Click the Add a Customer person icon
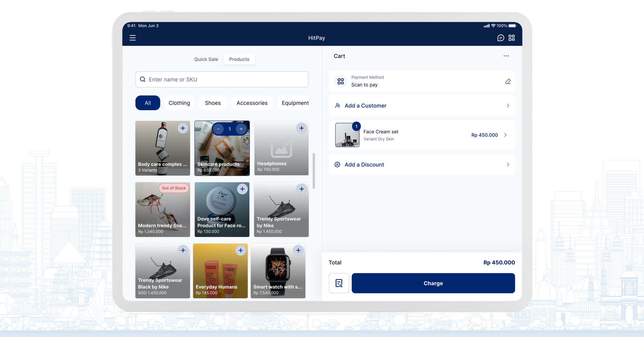The image size is (644, 337). pos(337,106)
